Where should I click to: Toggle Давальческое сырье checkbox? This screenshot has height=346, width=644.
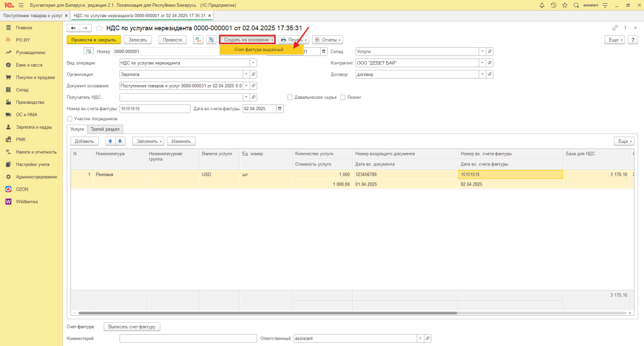(290, 98)
